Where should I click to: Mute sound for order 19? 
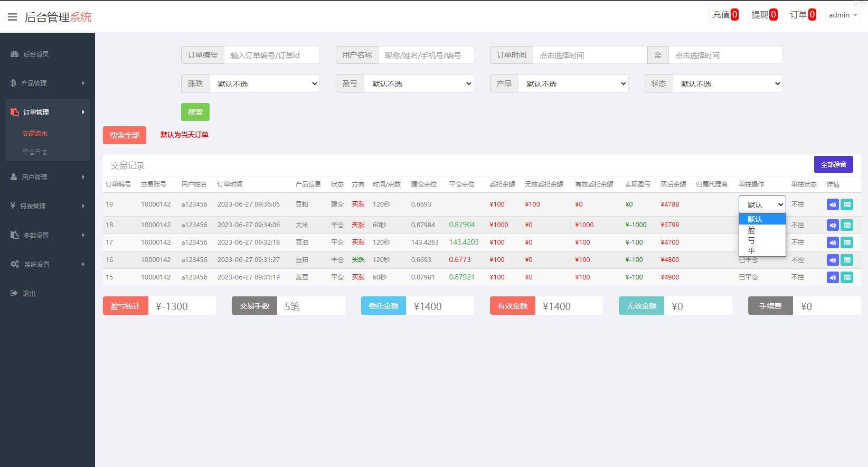coord(833,204)
